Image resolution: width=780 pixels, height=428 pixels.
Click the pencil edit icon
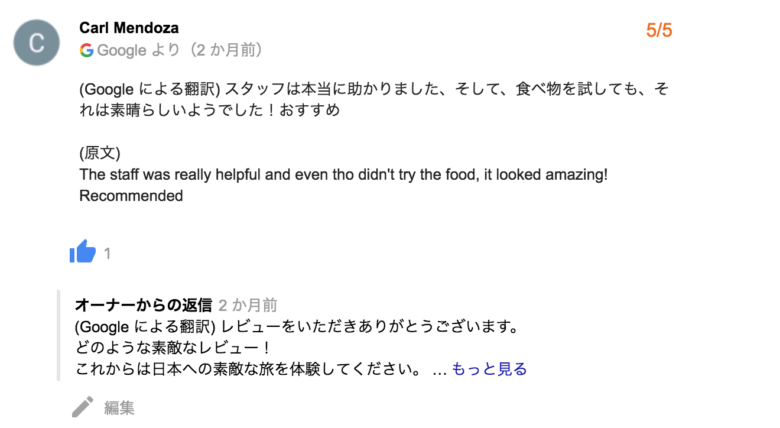[x=83, y=407]
